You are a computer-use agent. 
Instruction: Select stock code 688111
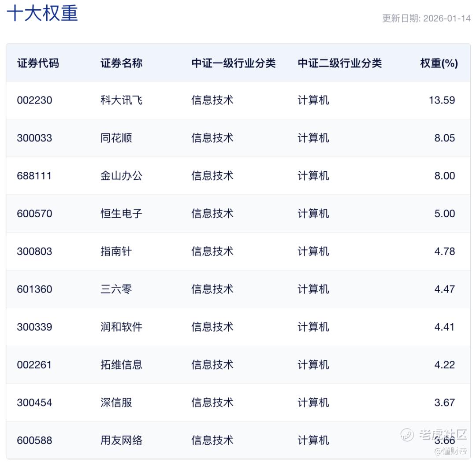point(34,176)
